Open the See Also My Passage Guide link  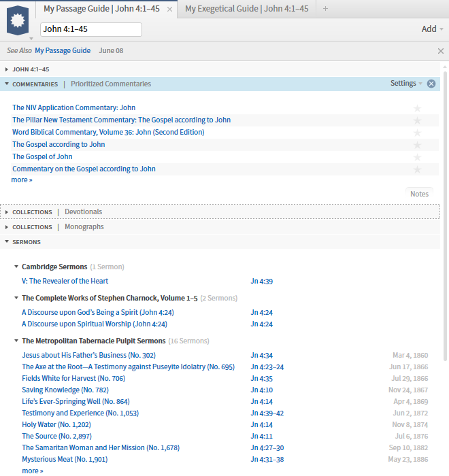tap(63, 51)
